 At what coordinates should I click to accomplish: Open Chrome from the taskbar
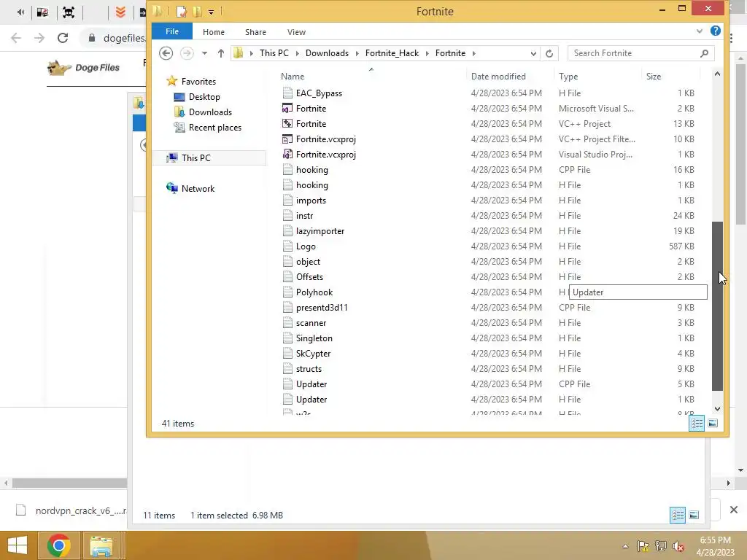[x=59, y=545]
